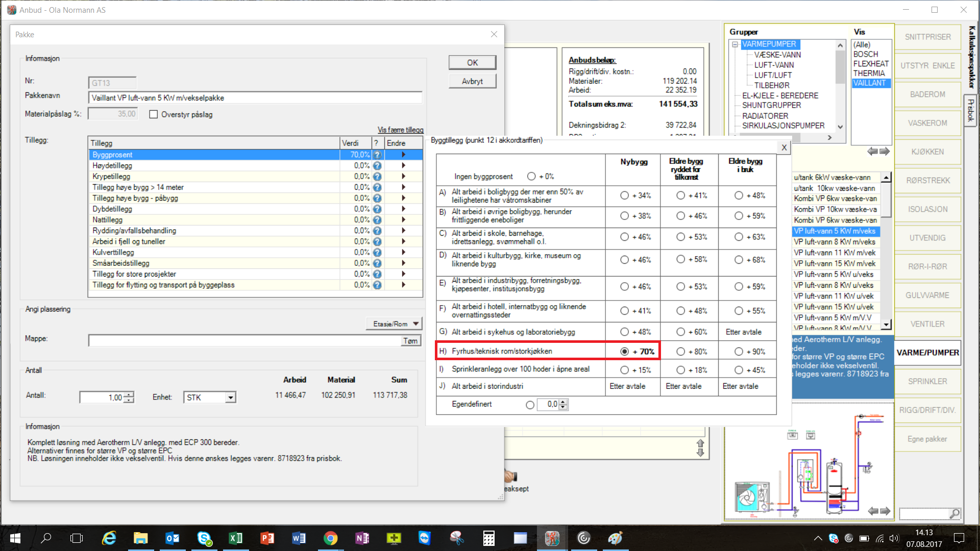Show help for Kulverttillegg row
Image resolution: width=980 pixels, height=551 pixels.
coord(377,253)
